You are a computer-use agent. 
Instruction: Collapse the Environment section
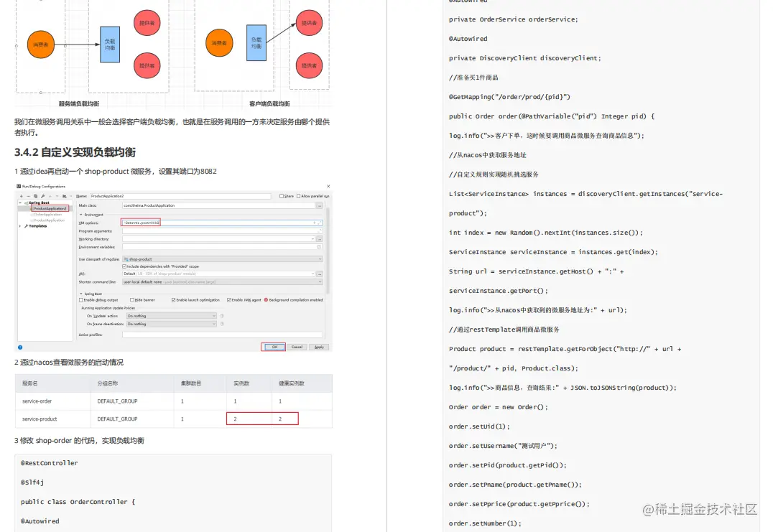coord(81,215)
